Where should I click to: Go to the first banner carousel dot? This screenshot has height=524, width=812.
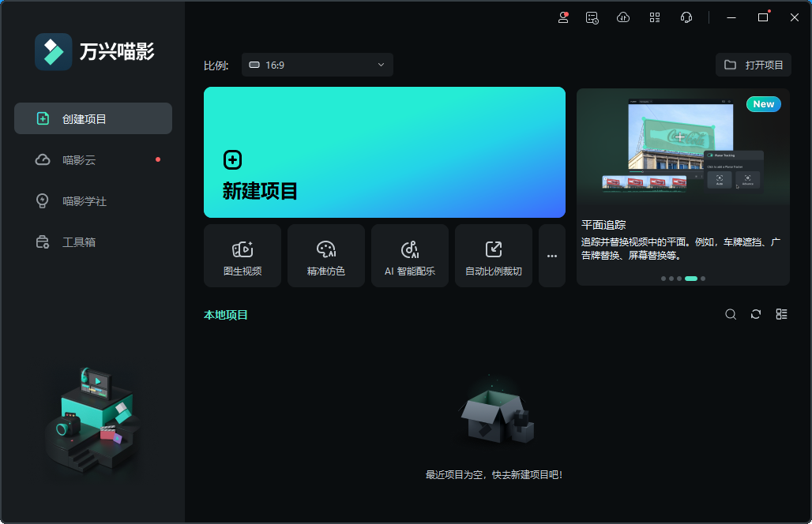point(664,279)
